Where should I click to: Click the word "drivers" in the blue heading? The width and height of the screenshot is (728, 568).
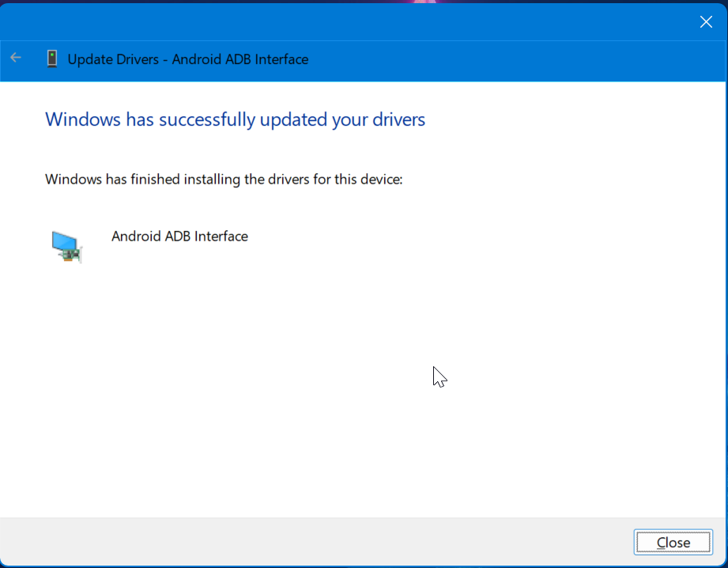click(398, 119)
